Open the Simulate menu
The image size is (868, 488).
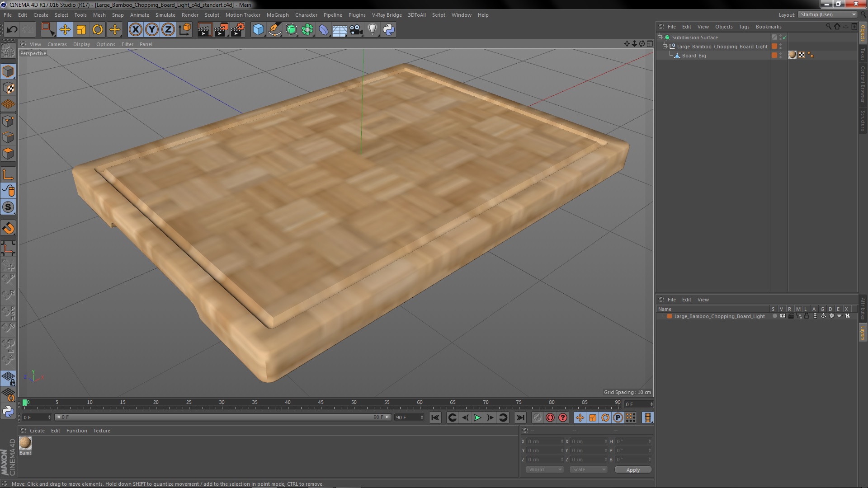tap(165, 15)
